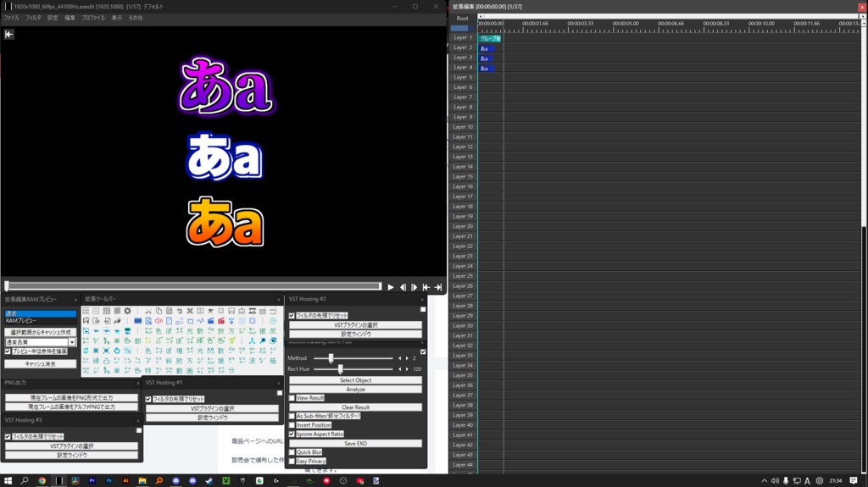
Task: Click the teal clock icon in 拡張ツールバー
Action: tap(273, 321)
